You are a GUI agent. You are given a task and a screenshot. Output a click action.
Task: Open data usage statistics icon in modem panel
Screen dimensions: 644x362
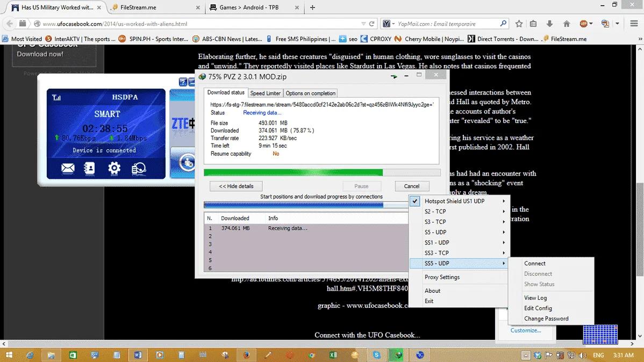coord(139,168)
